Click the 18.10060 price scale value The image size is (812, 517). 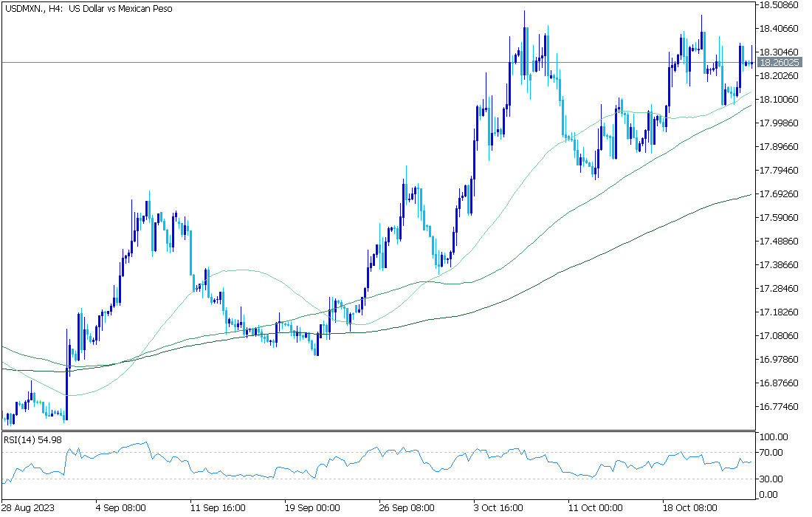pyautogui.click(x=780, y=100)
